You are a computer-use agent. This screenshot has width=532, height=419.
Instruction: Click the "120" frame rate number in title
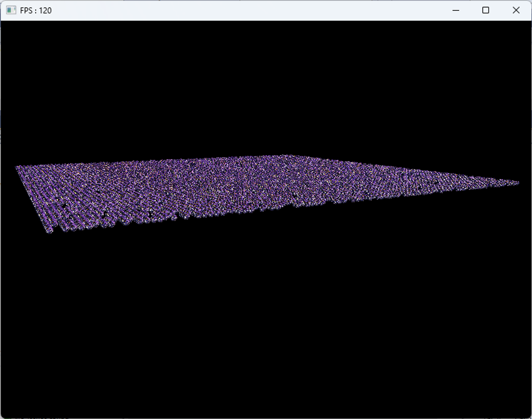click(x=45, y=11)
